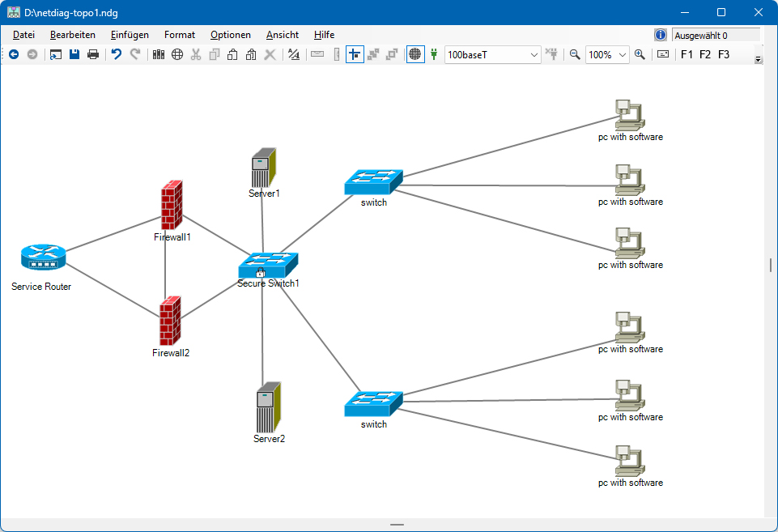This screenshot has width=778, height=532.
Task: Click the Ausgewählt 0 status field
Action: [x=716, y=36]
